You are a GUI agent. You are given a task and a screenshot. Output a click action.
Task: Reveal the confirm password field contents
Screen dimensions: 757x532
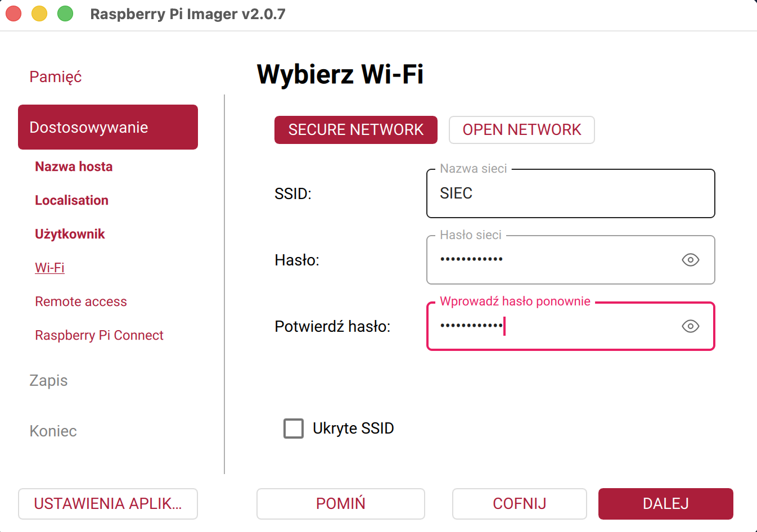click(690, 326)
